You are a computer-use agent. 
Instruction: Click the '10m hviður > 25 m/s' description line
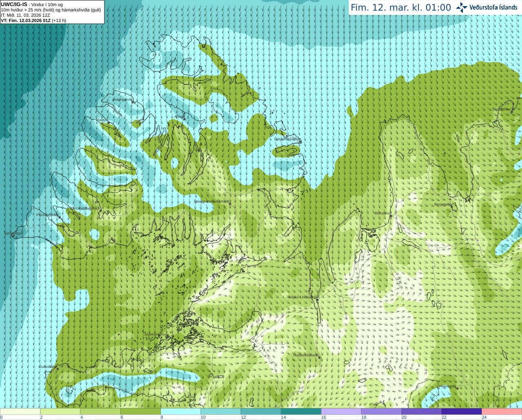51,10
